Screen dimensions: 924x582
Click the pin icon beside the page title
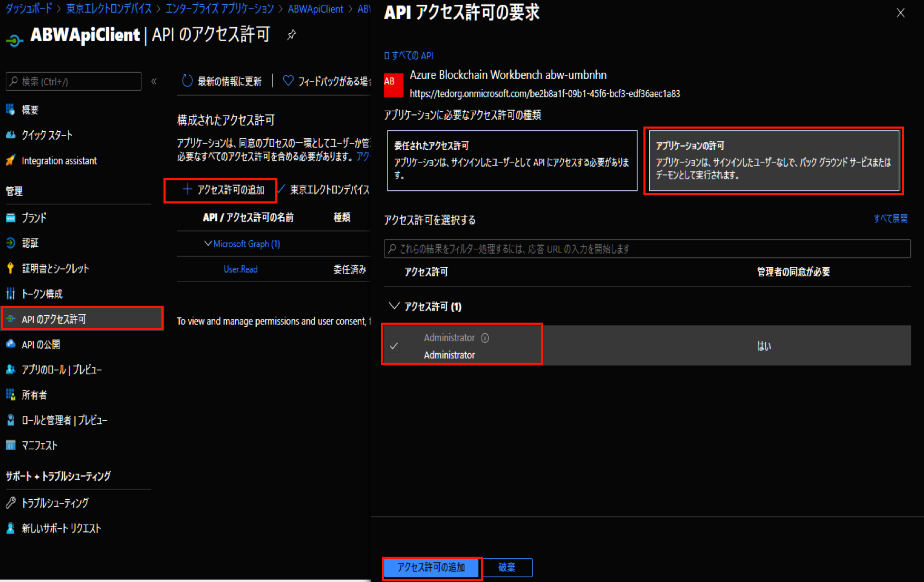291,35
